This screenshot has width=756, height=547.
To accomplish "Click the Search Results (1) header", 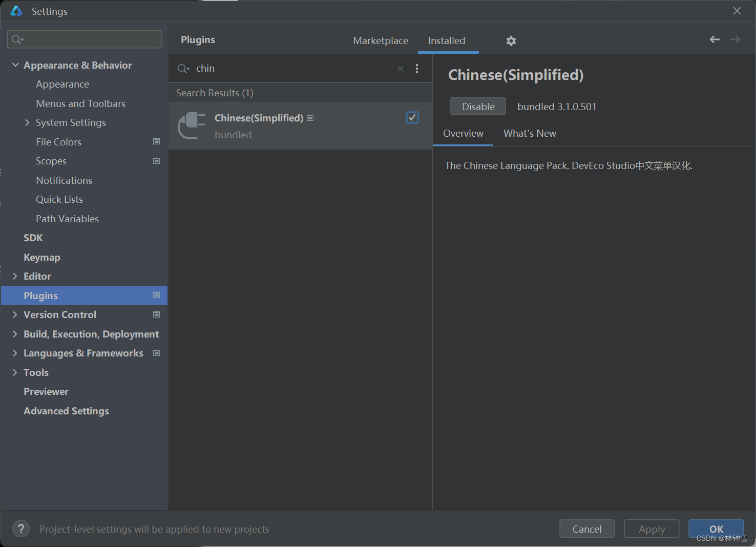I will [x=215, y=93].
